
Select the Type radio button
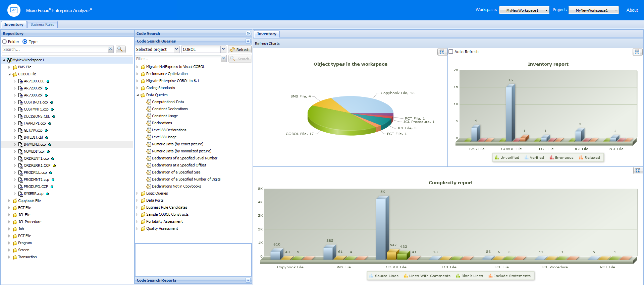(25, 42)
